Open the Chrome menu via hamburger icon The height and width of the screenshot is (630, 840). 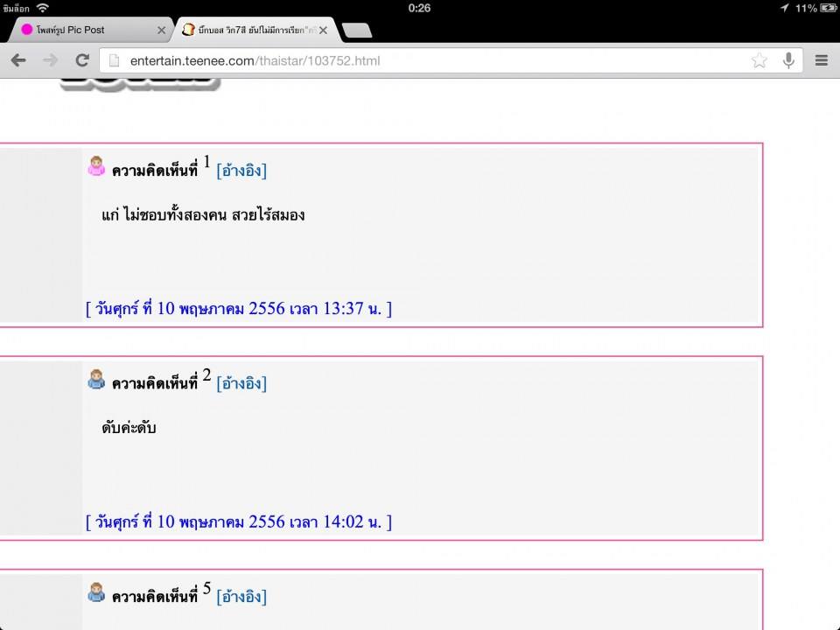coord(821,60)
